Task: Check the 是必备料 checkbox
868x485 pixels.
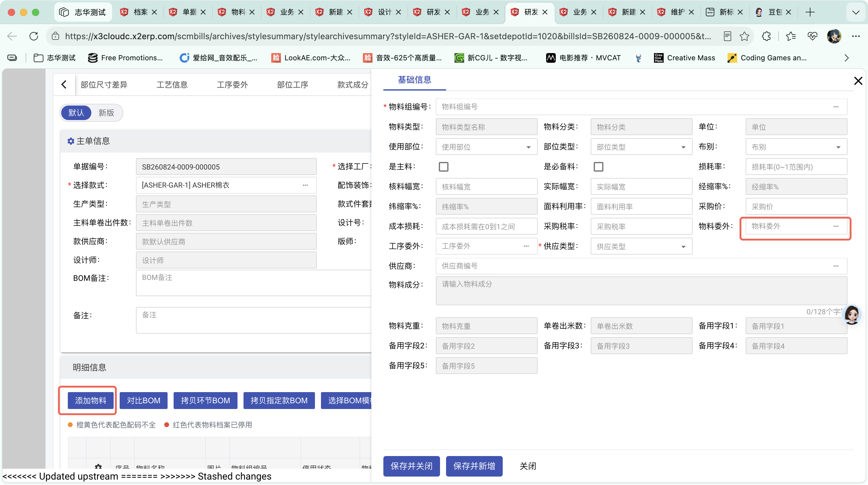Action: click(599, 166)
